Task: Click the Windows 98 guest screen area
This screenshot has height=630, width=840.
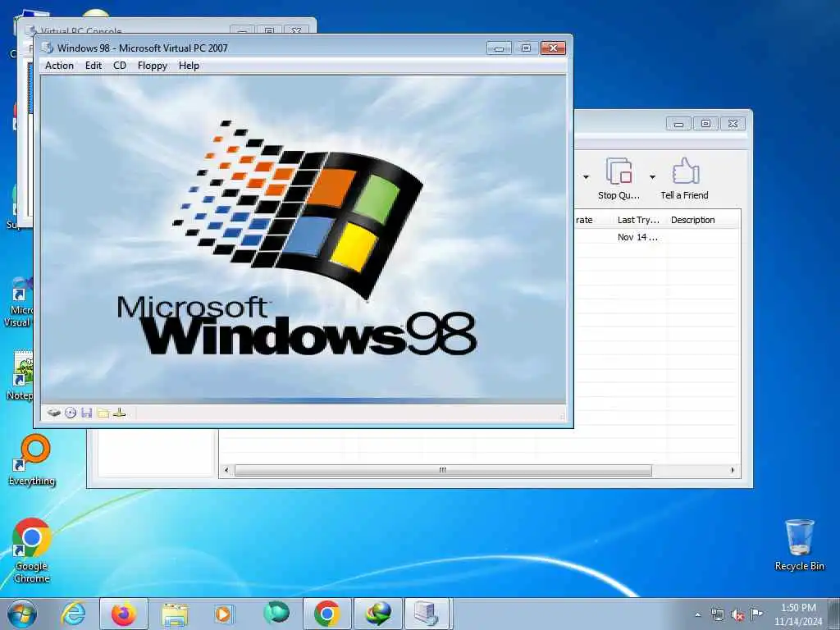Action: pos(304,239)
